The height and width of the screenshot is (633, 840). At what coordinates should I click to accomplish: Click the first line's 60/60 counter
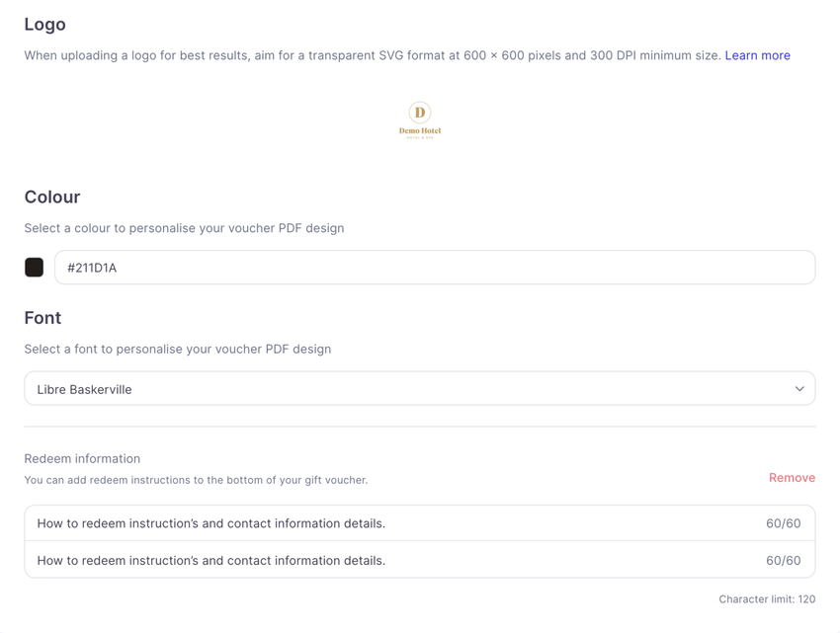point(783,523)
